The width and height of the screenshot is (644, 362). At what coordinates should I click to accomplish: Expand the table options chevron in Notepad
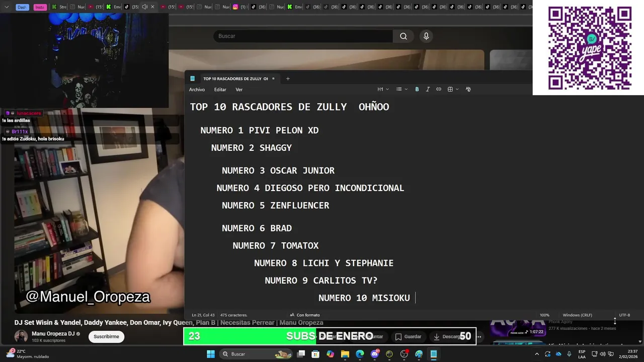(457, 89)
